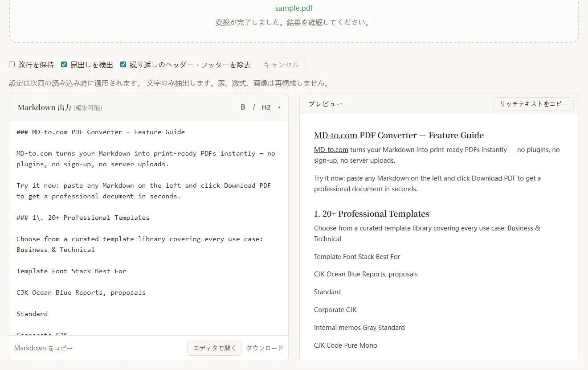Apply italic formatting with the I button

tap(254, 107)
